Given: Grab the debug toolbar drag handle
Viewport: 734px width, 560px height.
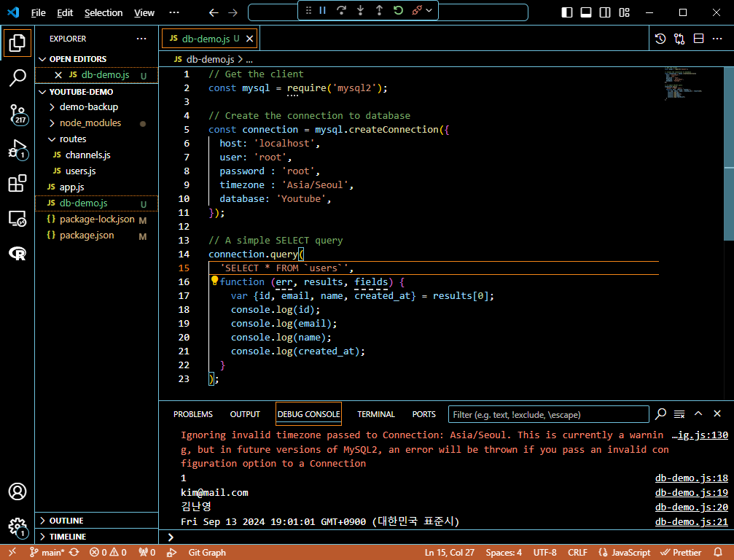Looking at the screenshot, I should 308,10.
